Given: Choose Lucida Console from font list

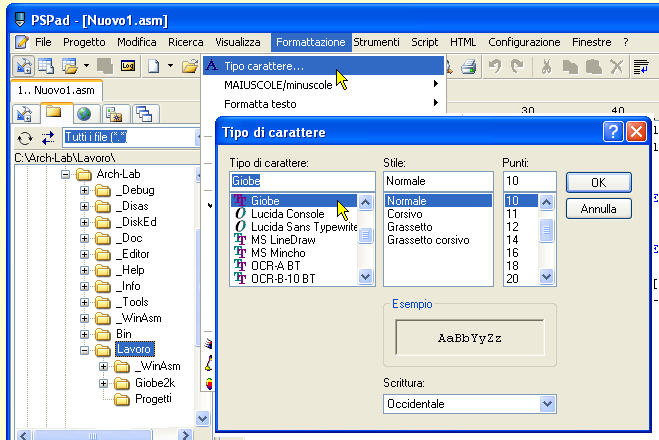Looking at the screenshot, I should point(289,214).
